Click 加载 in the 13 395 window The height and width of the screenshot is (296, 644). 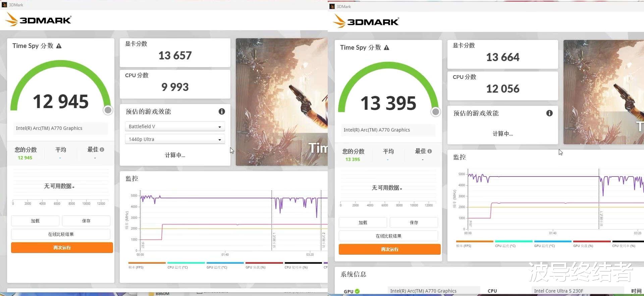363,223
